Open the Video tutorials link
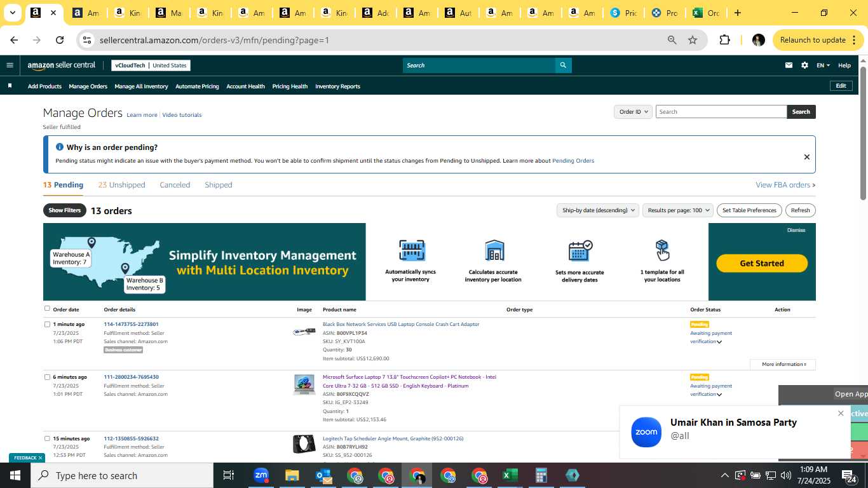Viewport: 868px width, 488px height. [x=182, y=115]
